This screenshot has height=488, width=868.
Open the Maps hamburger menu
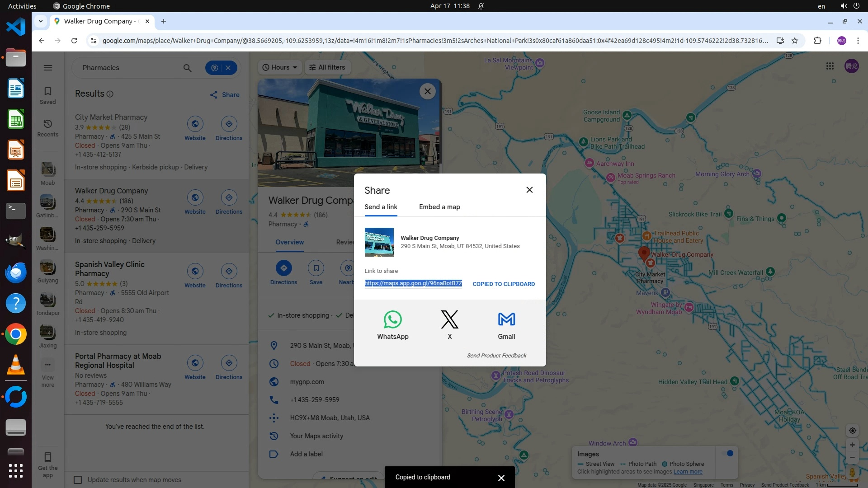pos(48,68)
